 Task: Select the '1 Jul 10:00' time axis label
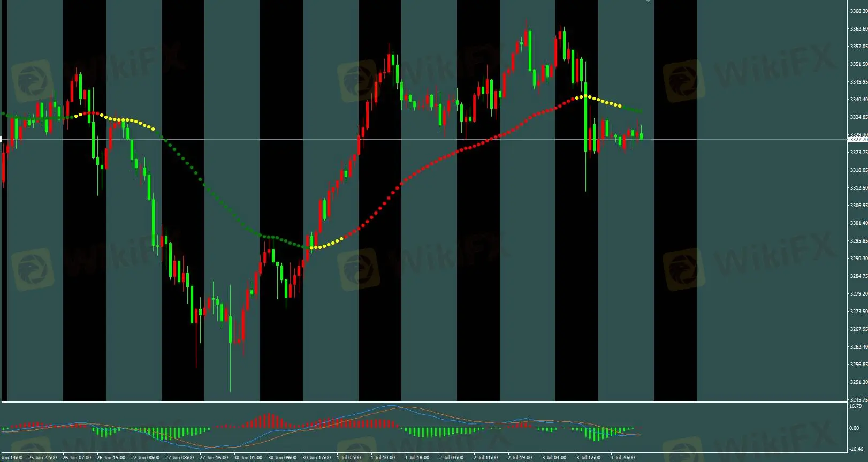click(x=383, y=458)
